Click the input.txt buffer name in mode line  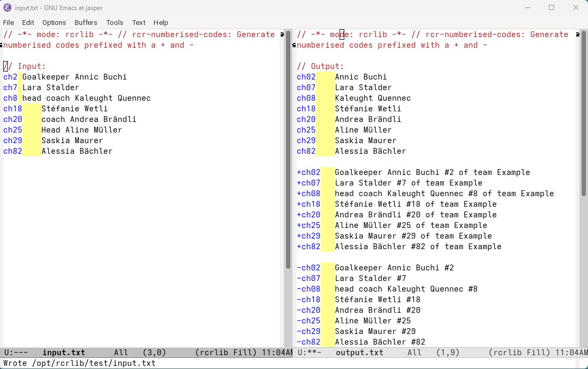64,353
